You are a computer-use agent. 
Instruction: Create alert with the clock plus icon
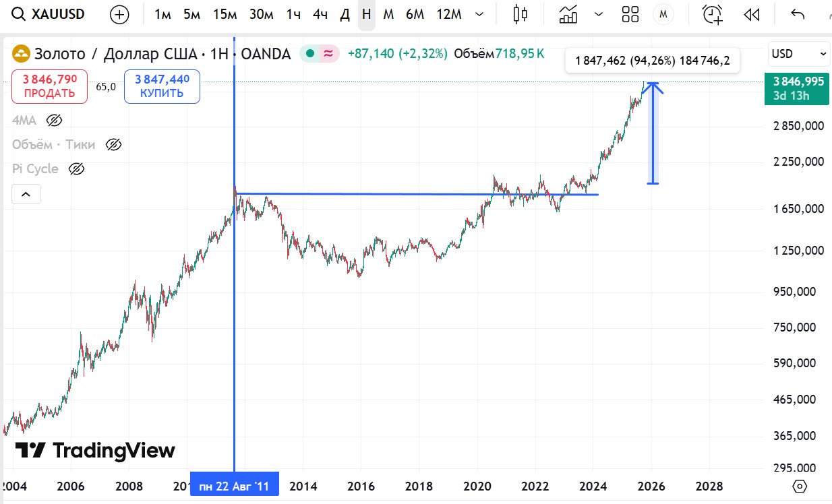pos(712,14)
